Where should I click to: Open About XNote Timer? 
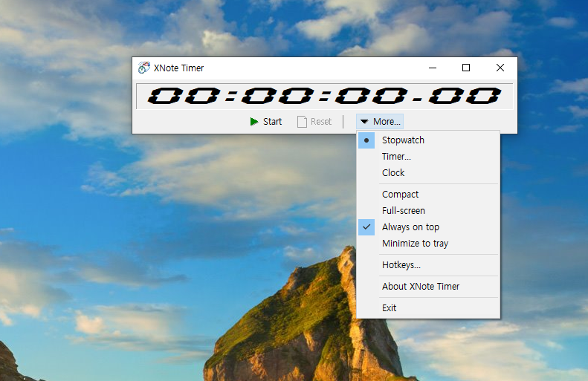428,287
